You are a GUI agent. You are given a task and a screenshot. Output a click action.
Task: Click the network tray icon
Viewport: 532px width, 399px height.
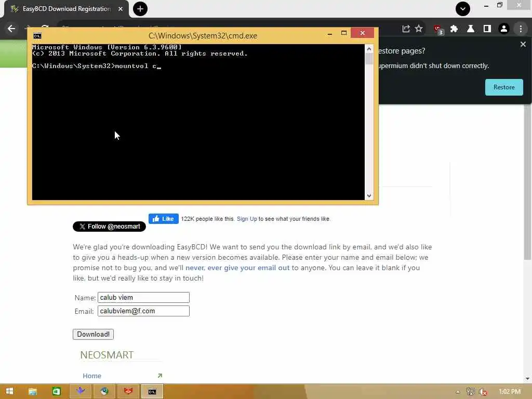(470, 392)
